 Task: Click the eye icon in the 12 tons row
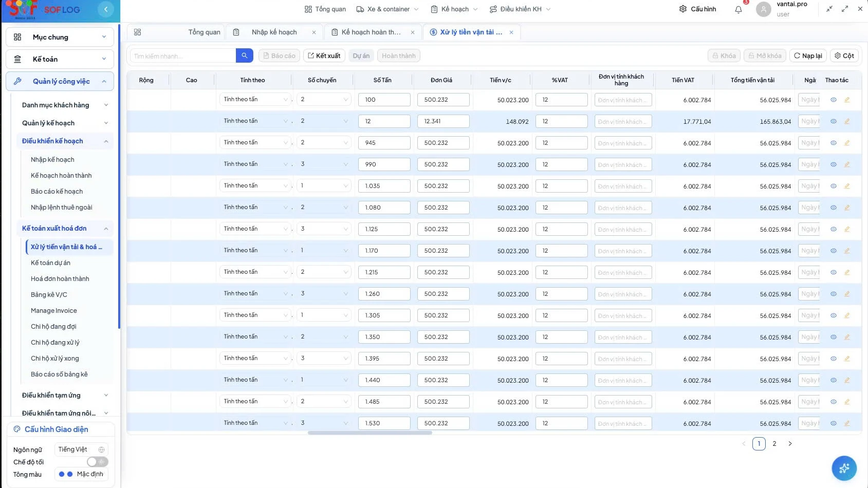[834, 121]
